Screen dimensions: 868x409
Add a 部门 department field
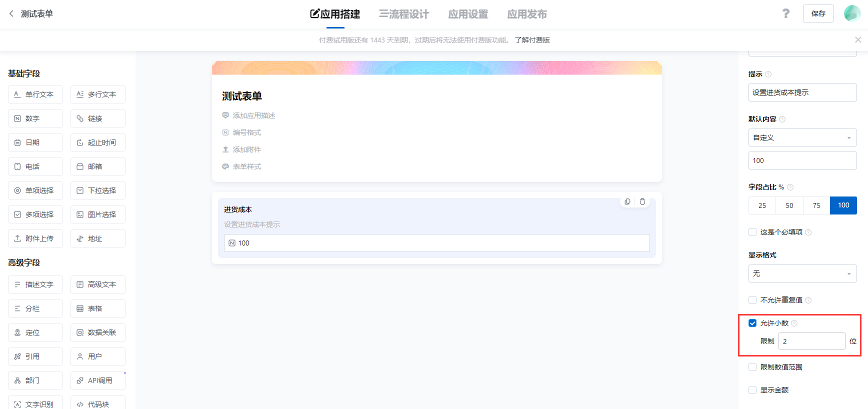point(35,380)
